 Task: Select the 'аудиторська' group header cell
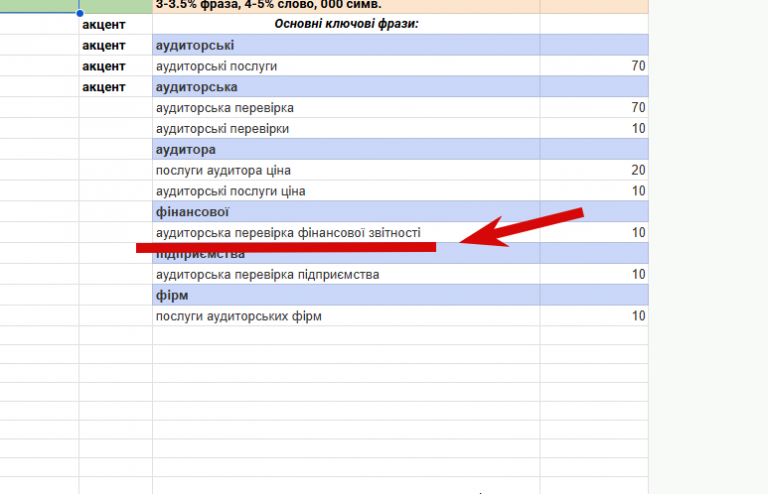(346, 87)
